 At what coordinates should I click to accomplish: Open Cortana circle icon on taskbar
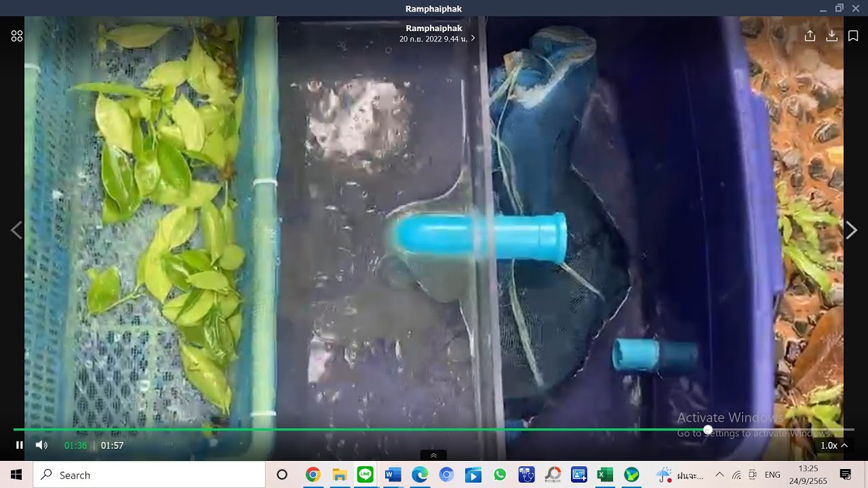coord(282,474)
